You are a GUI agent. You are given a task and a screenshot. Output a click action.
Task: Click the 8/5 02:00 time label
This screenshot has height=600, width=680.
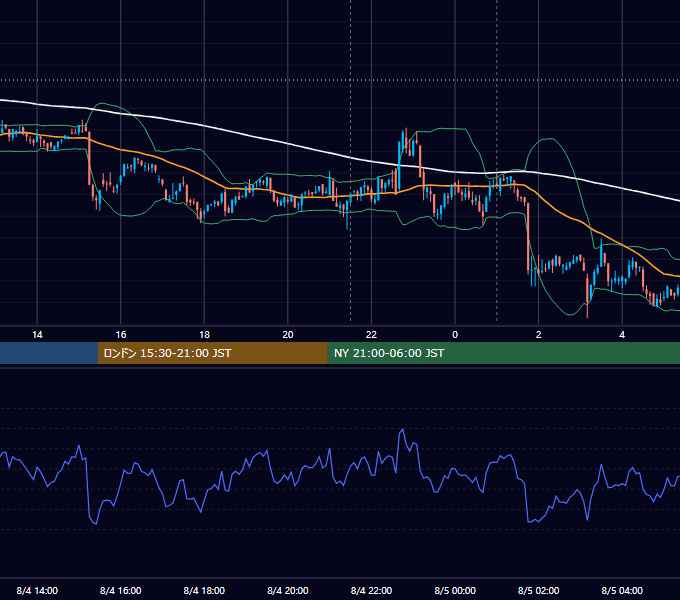(539, 590)
